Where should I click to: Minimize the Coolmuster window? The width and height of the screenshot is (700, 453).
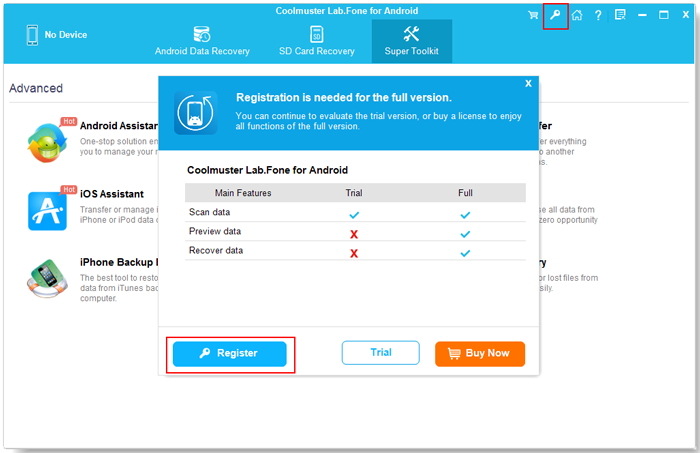[642, 15]
